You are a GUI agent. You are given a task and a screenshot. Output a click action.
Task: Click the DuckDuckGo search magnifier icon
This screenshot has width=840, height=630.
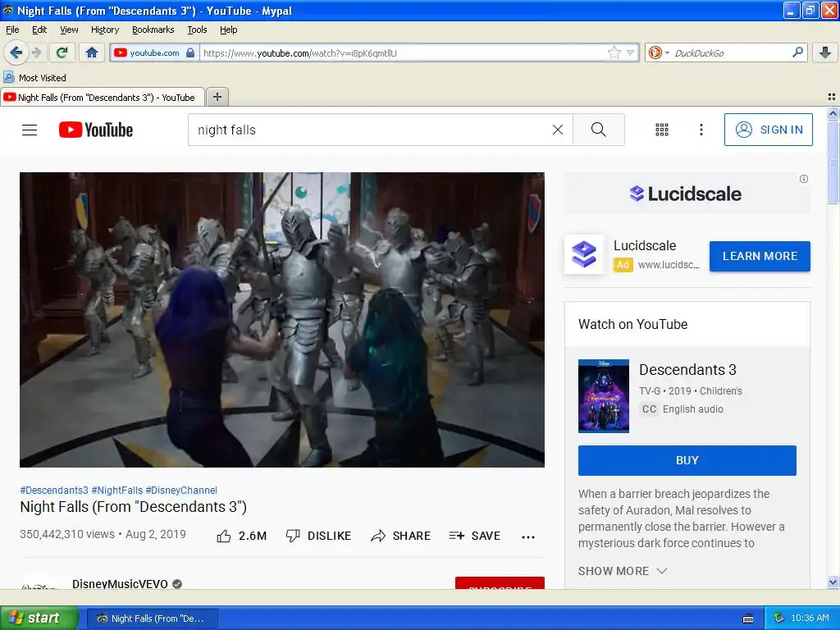pos(797,52)
